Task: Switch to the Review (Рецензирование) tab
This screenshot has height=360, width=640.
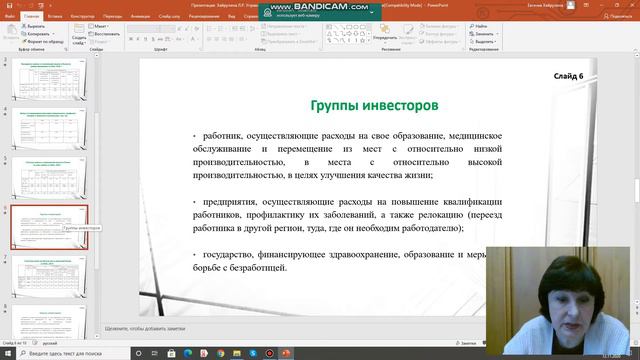Action: tap(204, 16)
